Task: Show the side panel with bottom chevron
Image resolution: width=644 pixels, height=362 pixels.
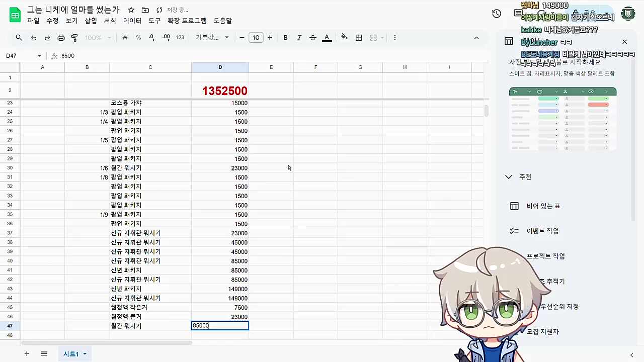Action: [631, 355]
